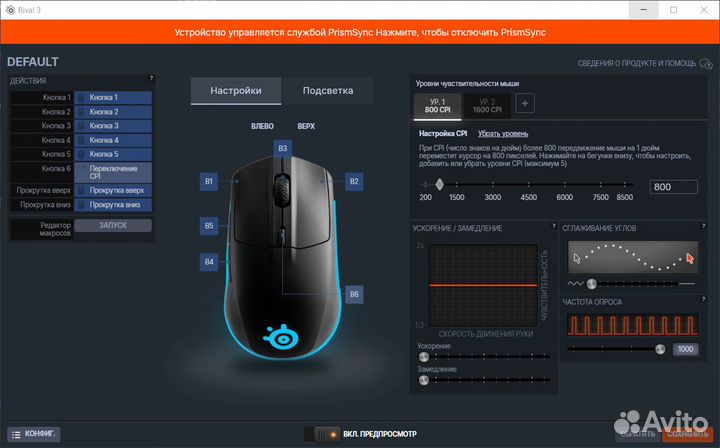The width and height of the screenshot is (720, 448).
Task: Add a new CPI level with plus button
Action: point(525,103)
